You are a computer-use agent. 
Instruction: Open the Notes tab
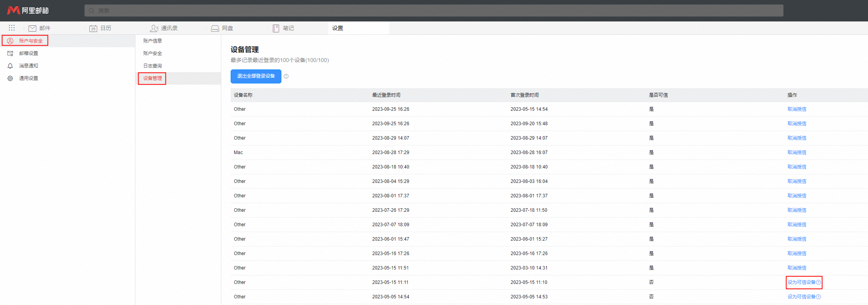pos(283,28)
